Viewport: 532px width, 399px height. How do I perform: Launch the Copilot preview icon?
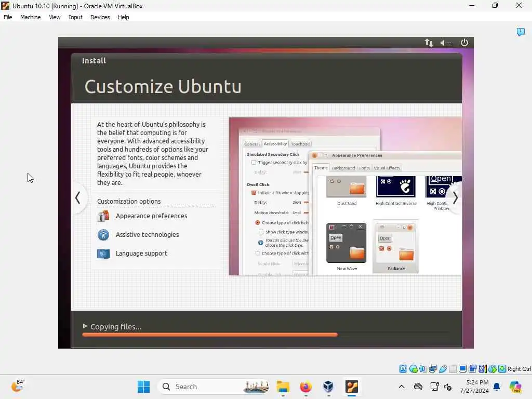(515, 387)
